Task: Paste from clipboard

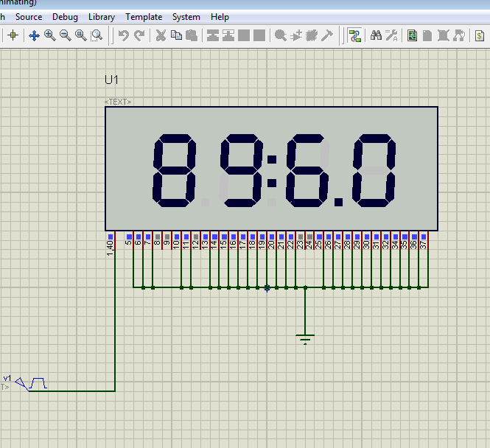Action: point(192,35)
